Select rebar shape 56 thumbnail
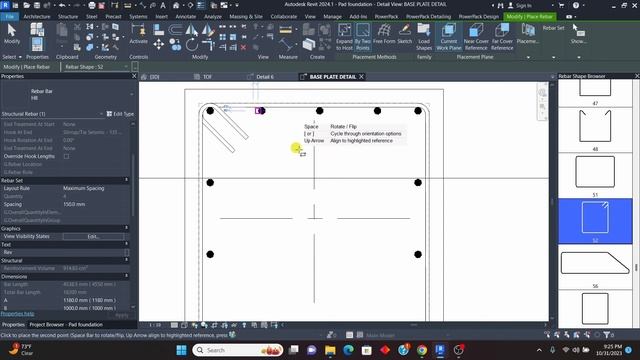The height and width of the screenshot is (360, 640). 595,263
